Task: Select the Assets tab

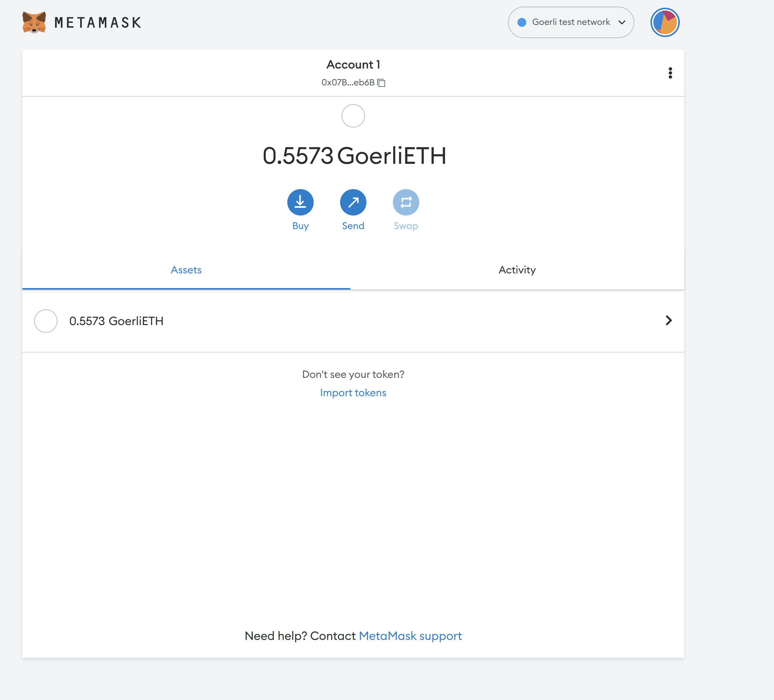Action: click(x=186, y=270)
